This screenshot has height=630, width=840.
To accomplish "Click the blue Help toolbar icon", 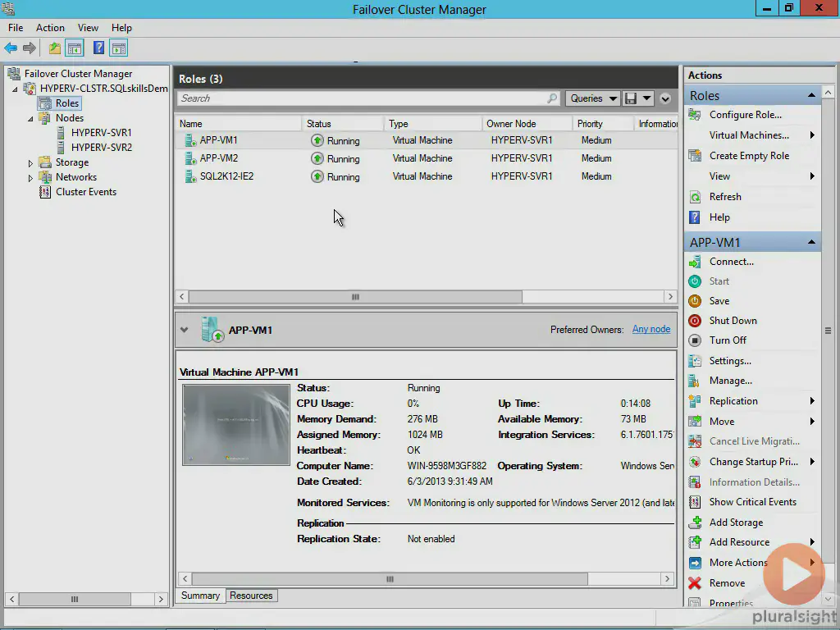I will (x=98, y=48).
